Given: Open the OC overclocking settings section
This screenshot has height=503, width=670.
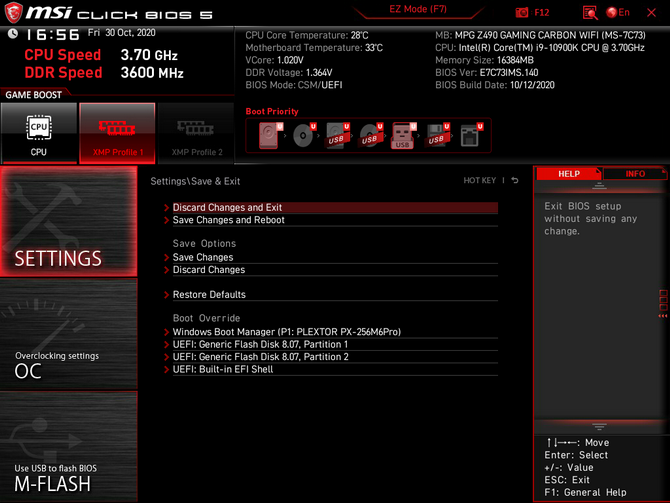Looking at the screenshot, I should click(x=68, y=334).
